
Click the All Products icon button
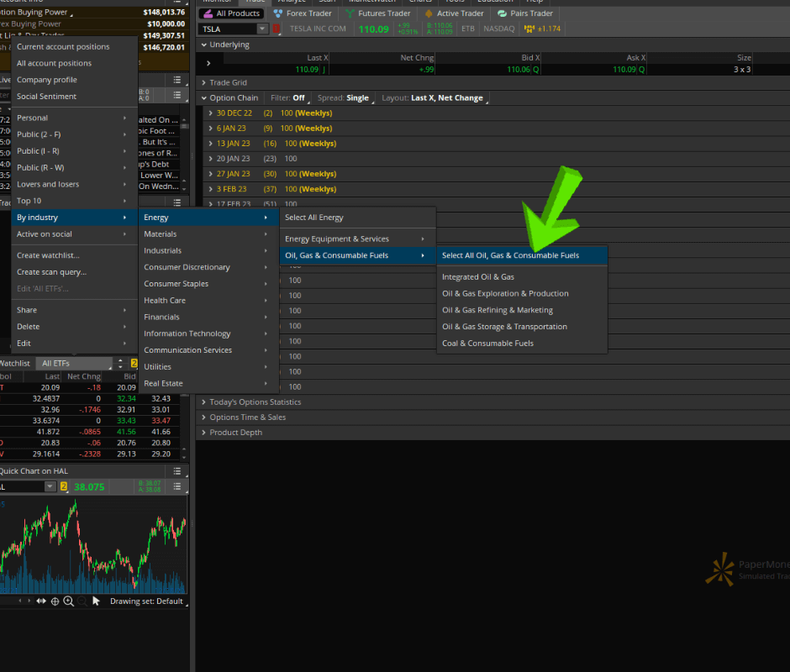click(232, 13)
